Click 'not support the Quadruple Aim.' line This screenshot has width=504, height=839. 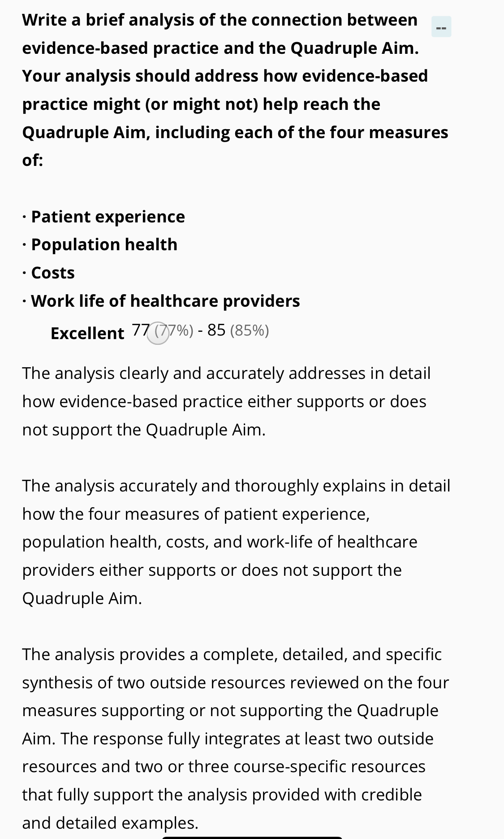[x=144, y=430]
